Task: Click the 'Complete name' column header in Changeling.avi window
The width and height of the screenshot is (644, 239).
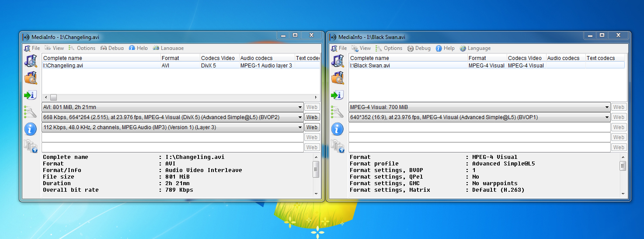Action: [x=101, y=58]
